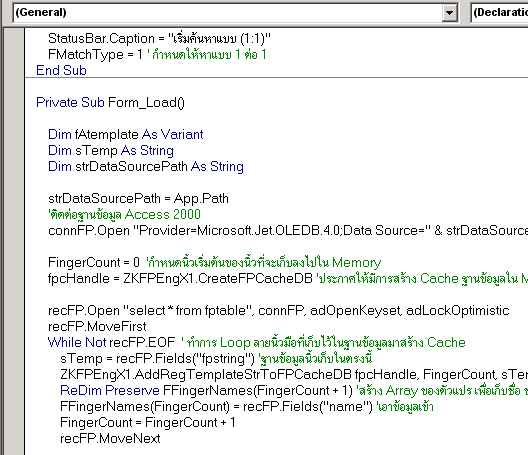Click the While Not recFP.EOF line
Screen dimensions: 528x455
[111, 343]
